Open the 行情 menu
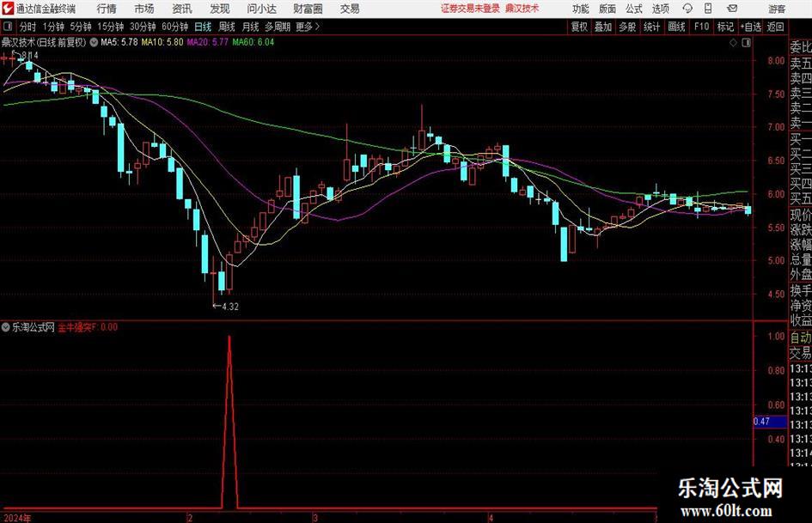The height and width of the screenshot is (523, 812). pyautogui.click(x=107, y=9)
